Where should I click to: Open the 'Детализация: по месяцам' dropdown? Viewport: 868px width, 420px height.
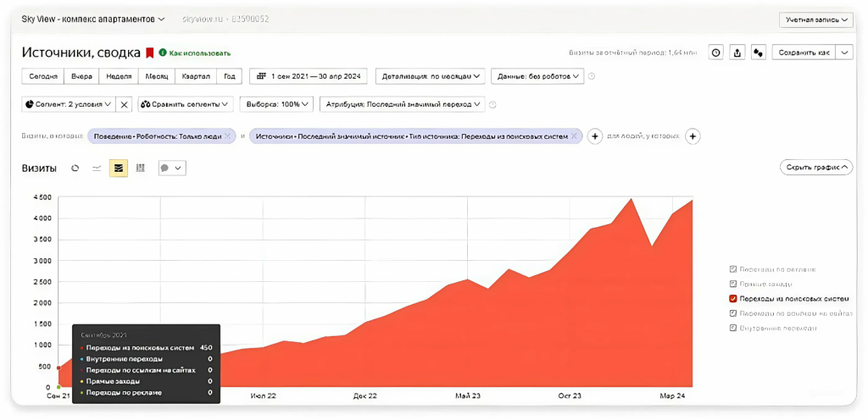(431, 76)
